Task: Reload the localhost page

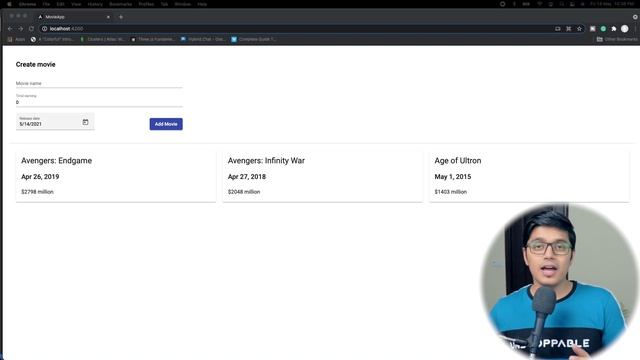Action: (31, 29)
